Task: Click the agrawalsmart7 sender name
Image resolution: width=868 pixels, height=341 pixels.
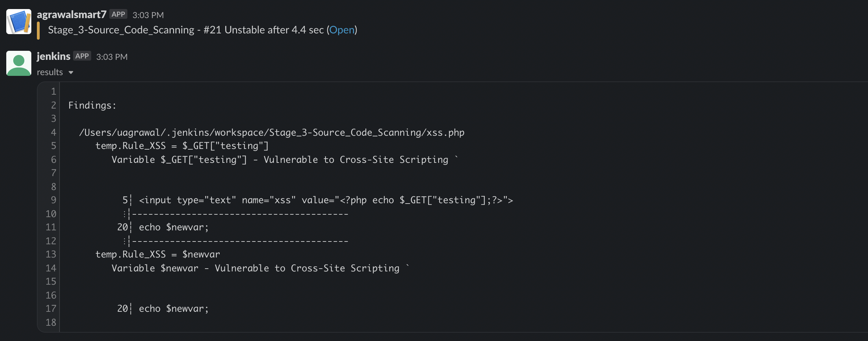Action: 71,15
